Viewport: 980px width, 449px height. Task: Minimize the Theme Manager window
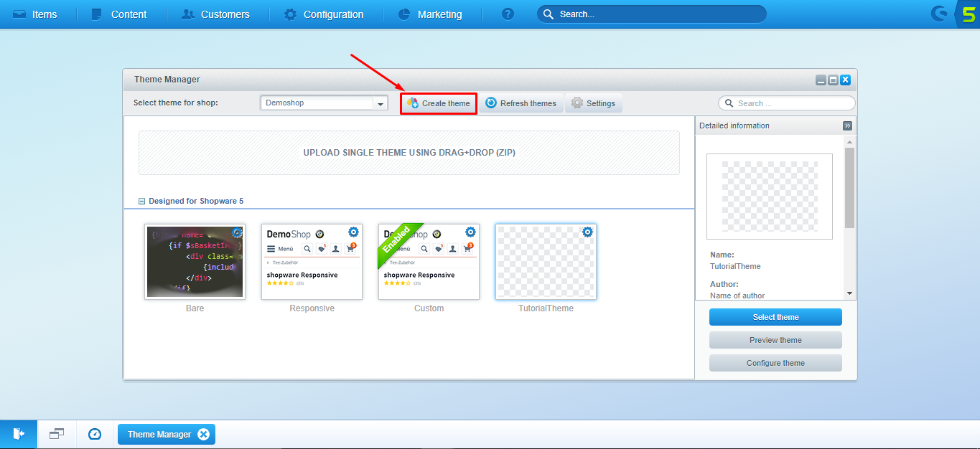click(821, 80)
